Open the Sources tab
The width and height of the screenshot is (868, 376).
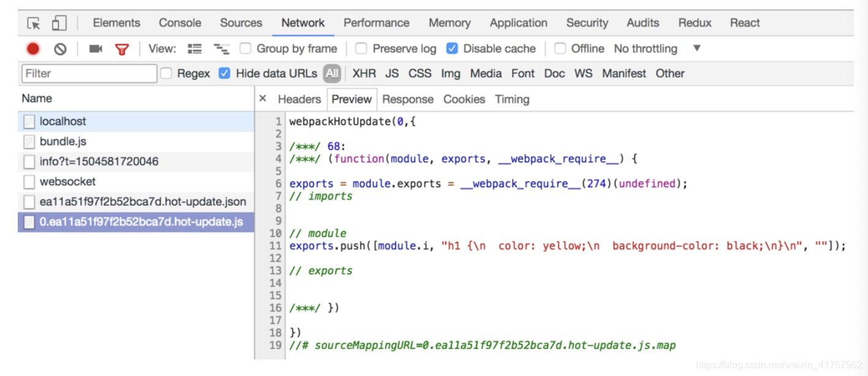pyautogui.click(x=241, y=23)
